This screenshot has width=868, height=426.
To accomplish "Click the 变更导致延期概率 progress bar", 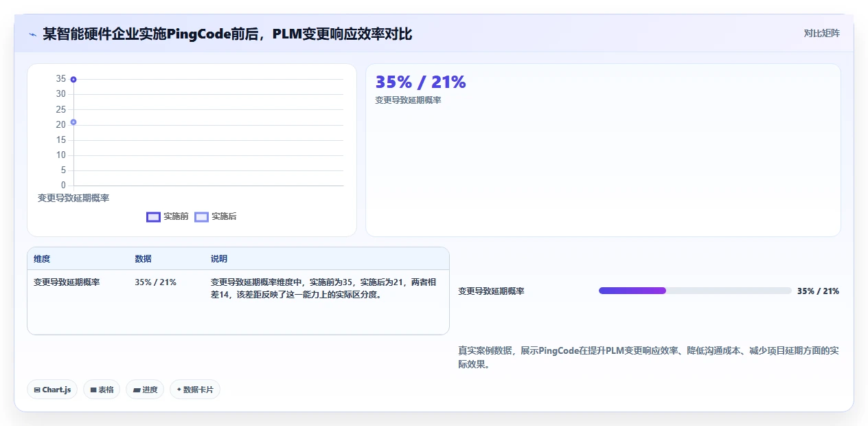I will (x=695, y=291).
